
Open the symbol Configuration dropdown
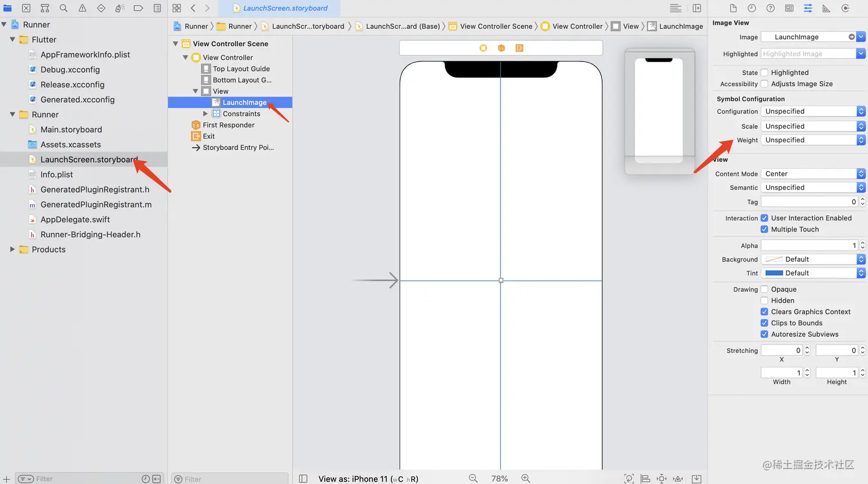tap(812, 111)
